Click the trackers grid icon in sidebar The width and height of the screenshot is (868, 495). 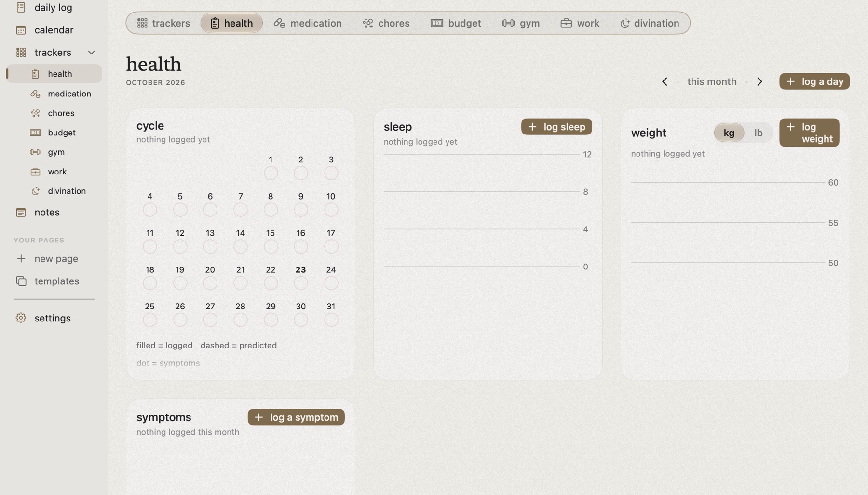(x=21, y=52)
